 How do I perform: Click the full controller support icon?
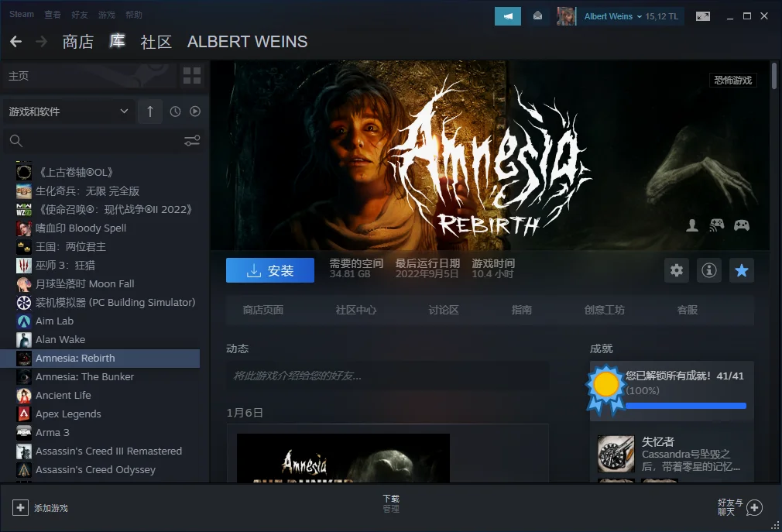[x=742, y=225]
